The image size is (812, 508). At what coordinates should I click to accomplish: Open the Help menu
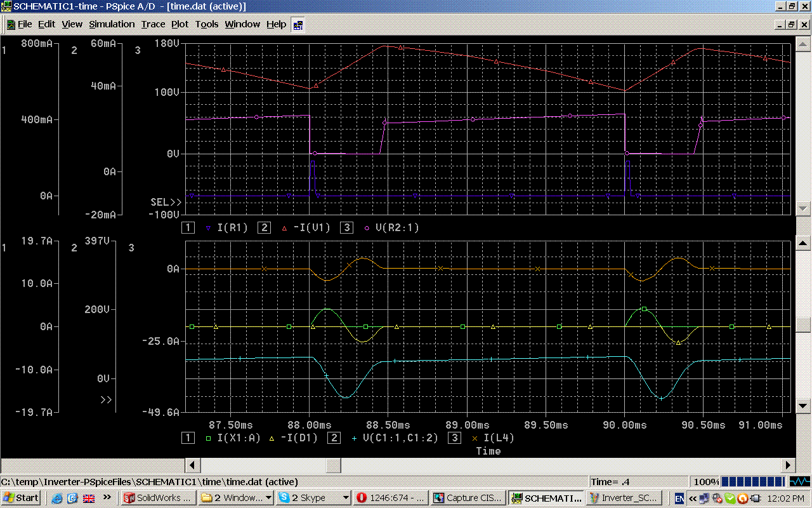(x=276, y=24)
